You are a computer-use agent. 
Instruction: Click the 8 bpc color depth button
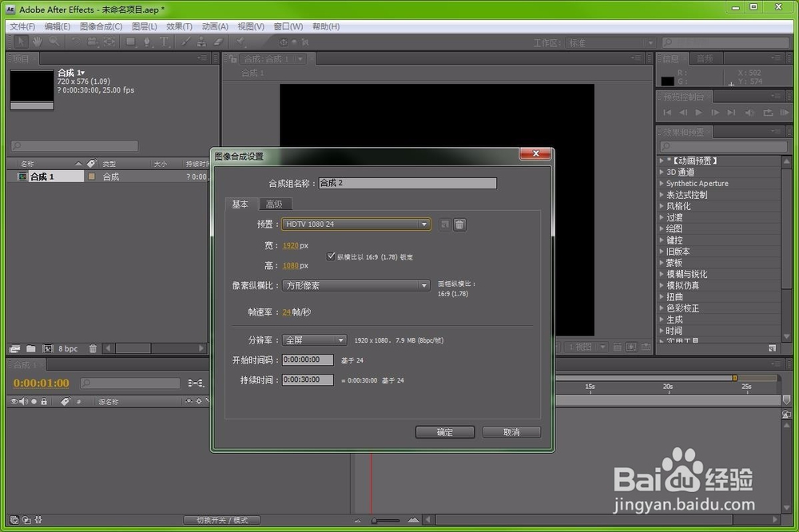[x=68, y=348]
